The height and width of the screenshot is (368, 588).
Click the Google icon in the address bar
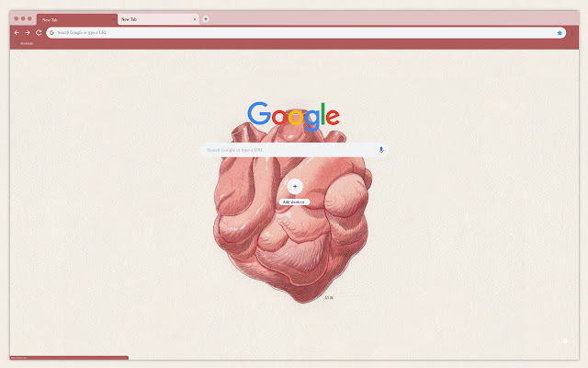pyautogui.click(x=51, y=33)
